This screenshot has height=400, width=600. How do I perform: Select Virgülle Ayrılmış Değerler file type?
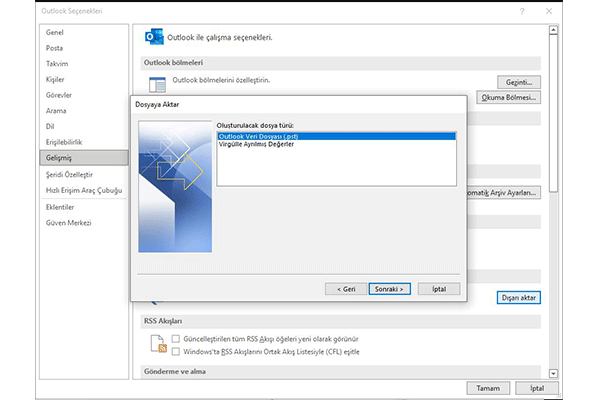coord(336,144)
